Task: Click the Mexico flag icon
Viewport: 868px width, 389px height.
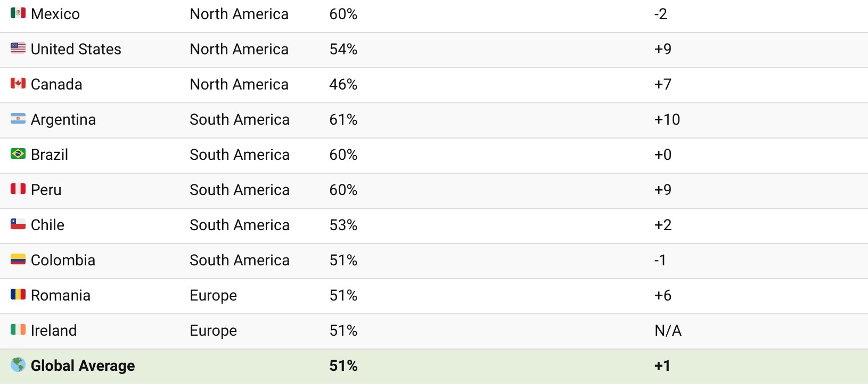Action: pyautogui.click(x=18, y=13)
